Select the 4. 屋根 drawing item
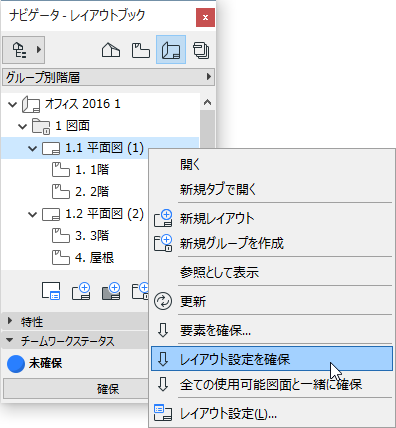 [x=83, y=258]
